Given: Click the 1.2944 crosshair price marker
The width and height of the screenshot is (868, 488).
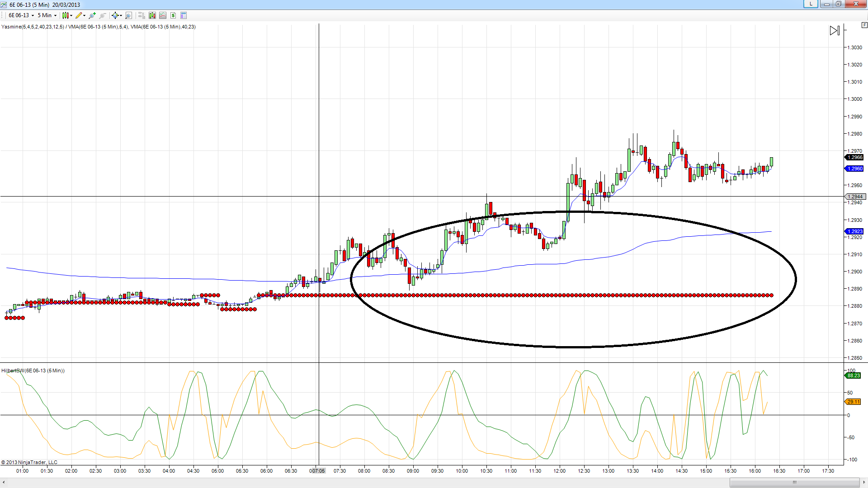Looking at the screenshot, I should [x=855, y=197].
